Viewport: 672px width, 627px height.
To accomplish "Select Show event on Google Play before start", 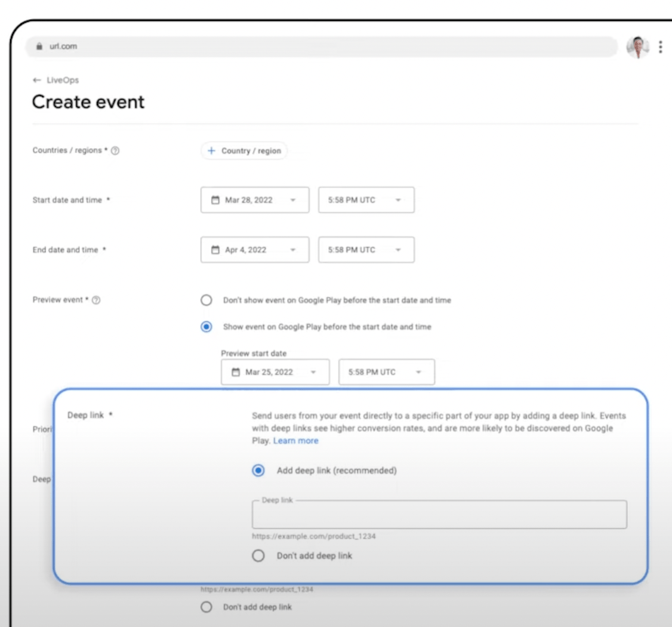I will (206, 327).
